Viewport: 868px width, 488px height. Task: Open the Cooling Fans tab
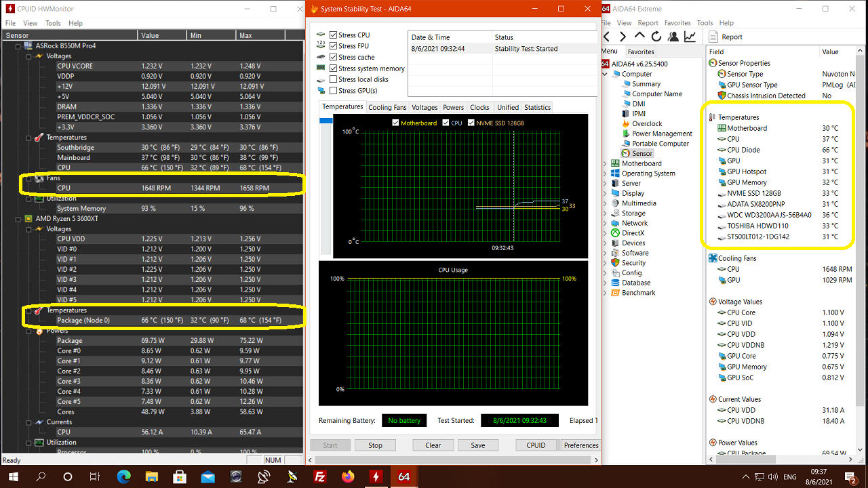387,107
